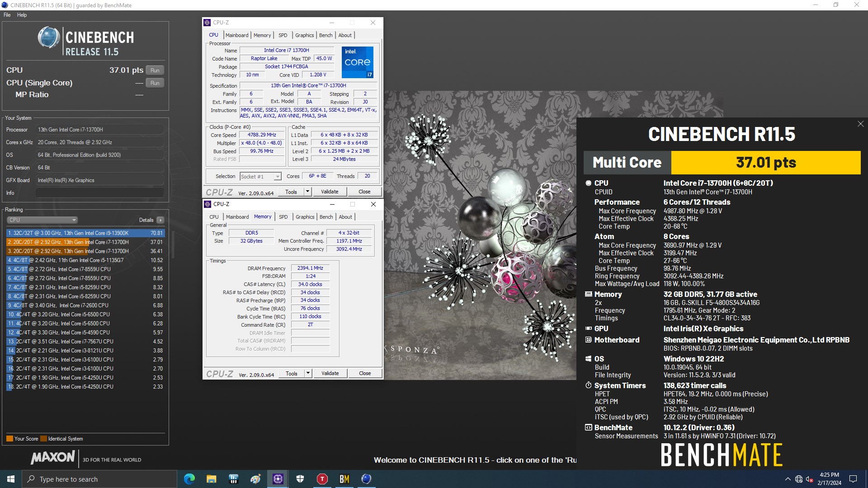Click Close button in upper CPU-Z window
Screen dimensions: 868x488
click(x=364, y=192)
